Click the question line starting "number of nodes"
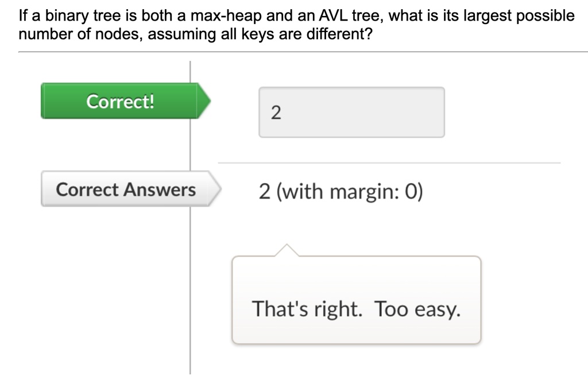588x384 pixels. click(195, 34)
